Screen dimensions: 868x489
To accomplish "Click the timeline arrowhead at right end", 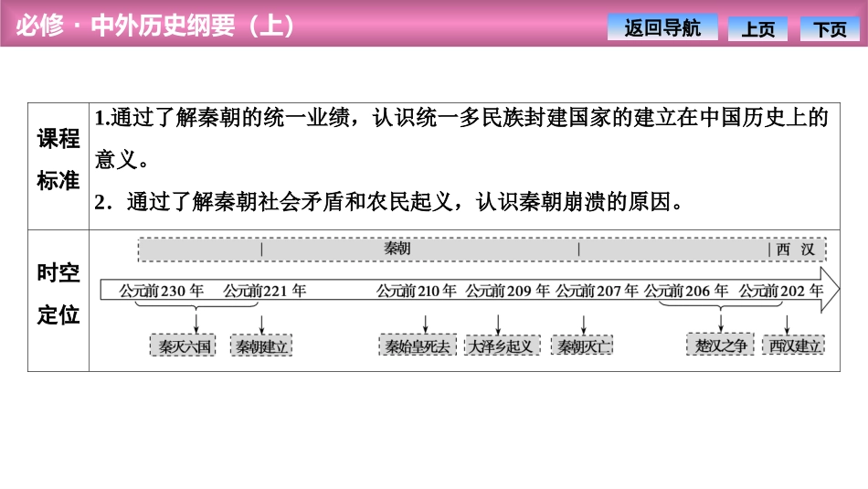I will (x=830, y=290).
